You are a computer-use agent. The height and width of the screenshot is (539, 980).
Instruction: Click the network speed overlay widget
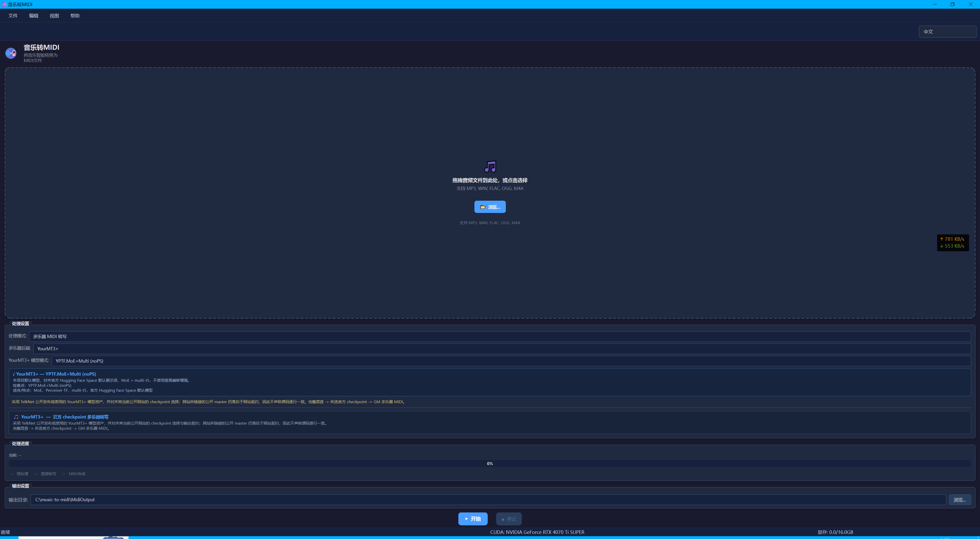click(953, 243)
